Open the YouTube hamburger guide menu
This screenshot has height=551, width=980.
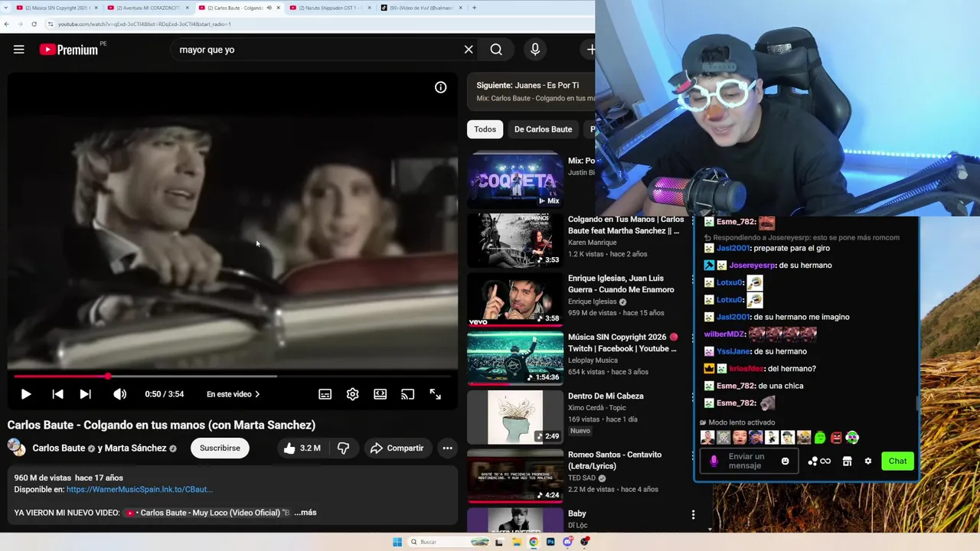pyautogui.click(x=19, y=50)
